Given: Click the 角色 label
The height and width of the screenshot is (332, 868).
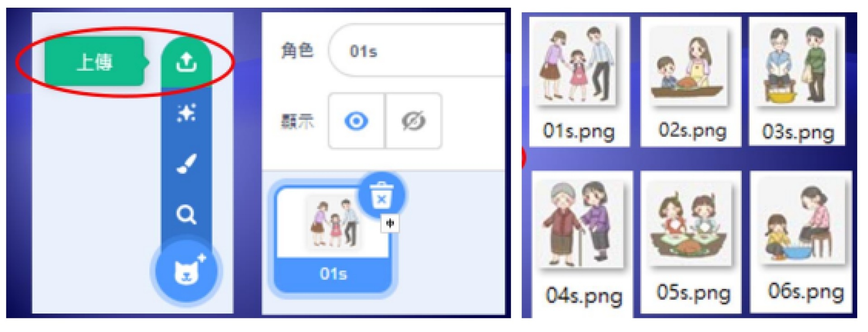Looking at the screenshot, I should click(x=297, y=50).
